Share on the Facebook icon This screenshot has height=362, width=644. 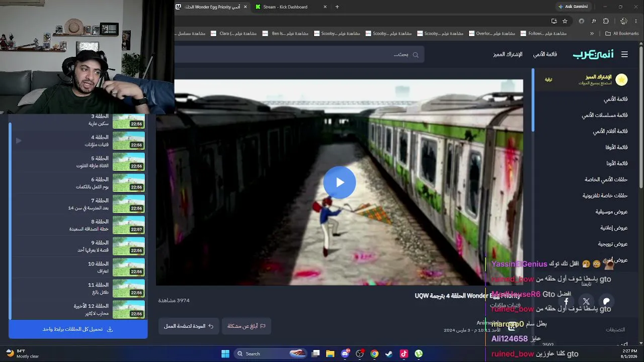click(x=566, y=302)
